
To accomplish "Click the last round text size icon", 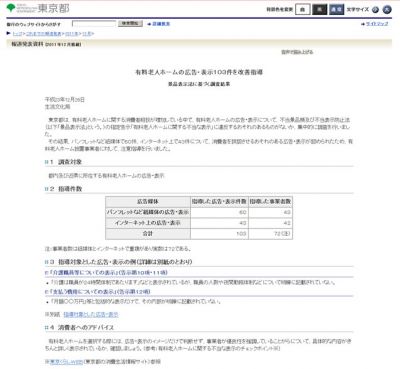I will 387,9.
